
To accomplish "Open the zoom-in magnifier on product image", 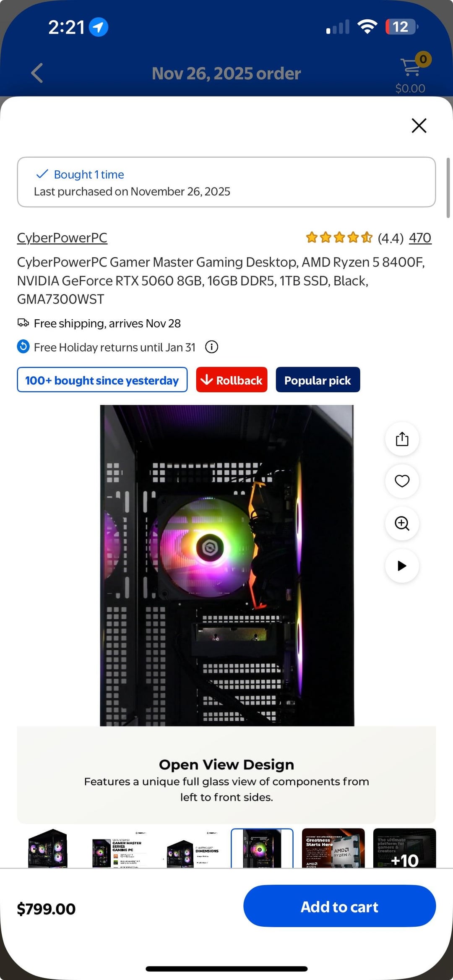I will [x=402, y=524].
